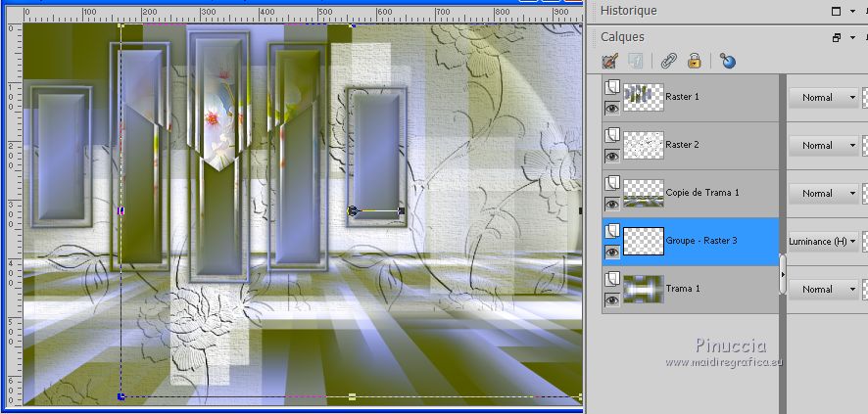This screenshot has width=868, height=414.
Task: Click the bottom-center yellow selection handle on canvas
Action: pyautogui.click(x=352, y=396)
